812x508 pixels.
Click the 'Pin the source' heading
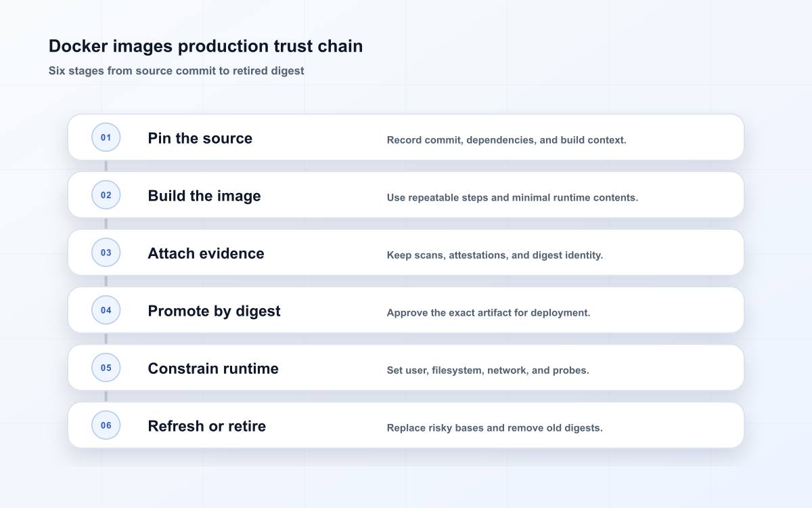[200, 138]
